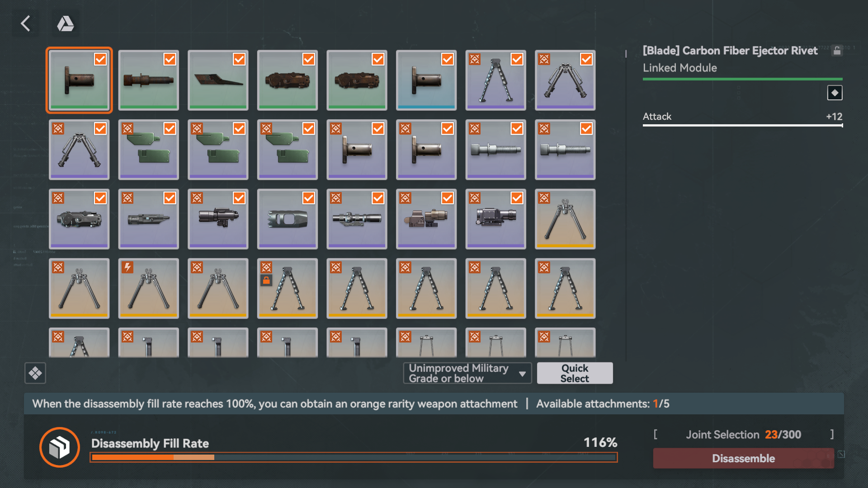Click the Attack stat bar
The image size is (868, 488).
(743, 125)
